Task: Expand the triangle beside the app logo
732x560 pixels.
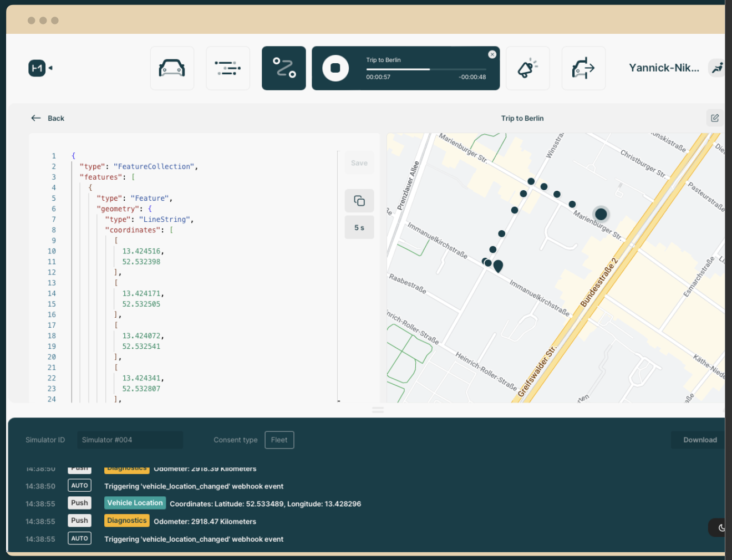Action: [50, 68]
